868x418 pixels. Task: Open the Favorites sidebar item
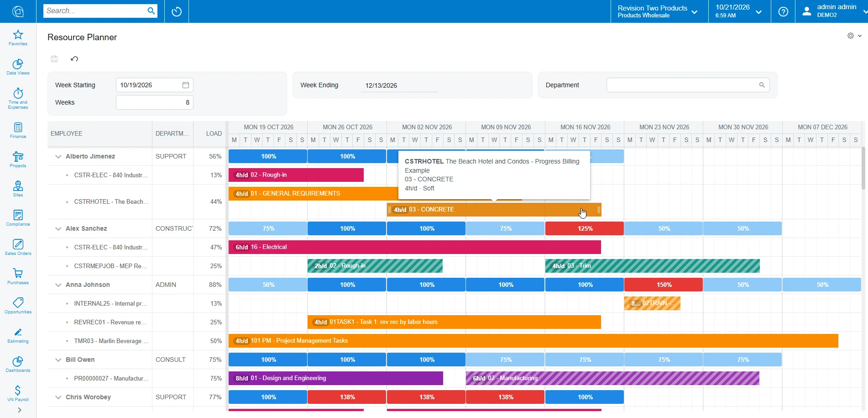[18, 38]
